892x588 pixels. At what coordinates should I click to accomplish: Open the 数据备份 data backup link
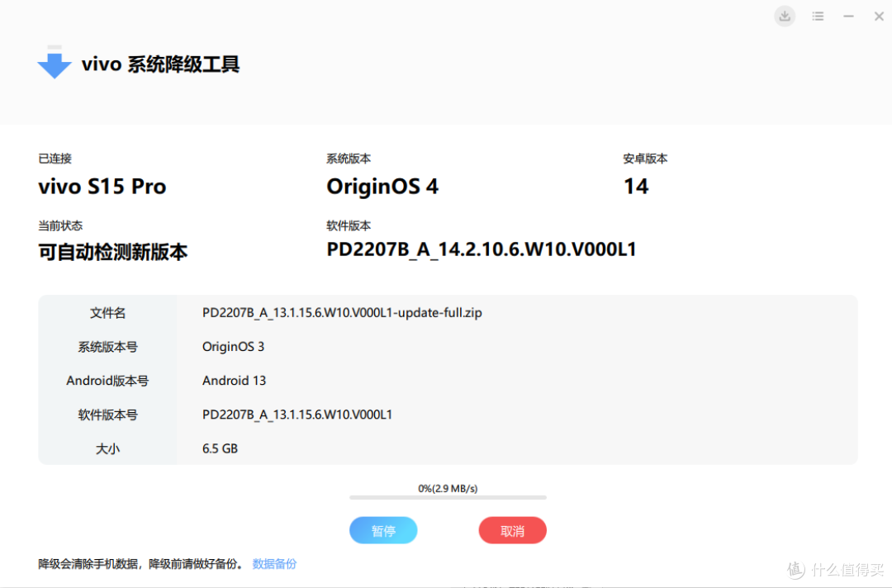point(274,563)
